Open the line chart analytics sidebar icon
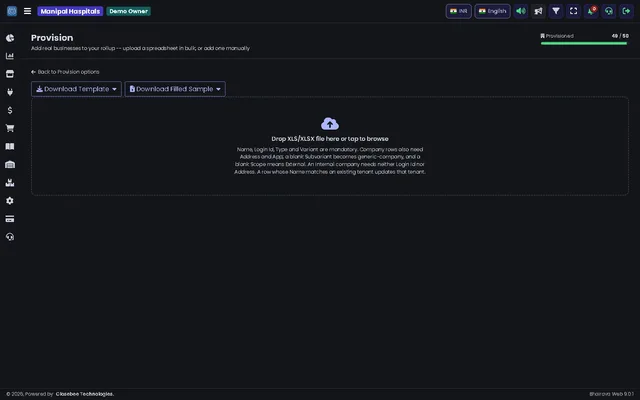 coord(10,56)
